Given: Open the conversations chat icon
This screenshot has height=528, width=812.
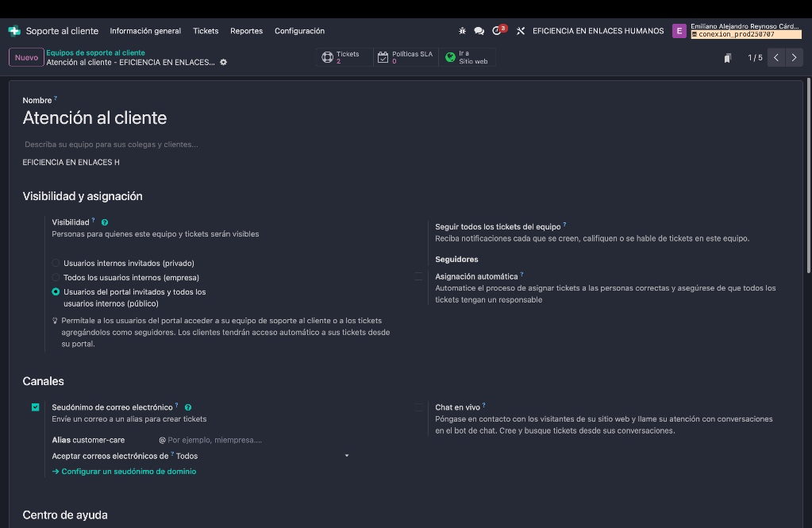Looking at the screenshot, I should (479, 31).
